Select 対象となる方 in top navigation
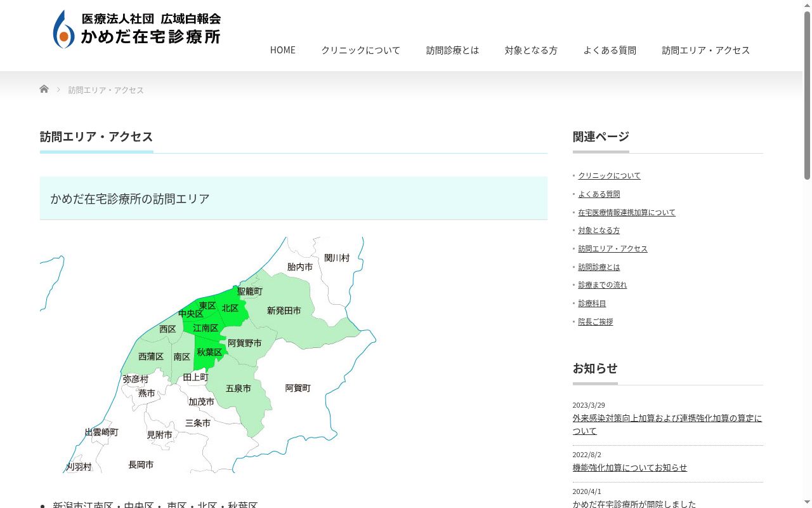Image resolution: width=812 pixels, height=508 pixels. pyautogui.click(x=532, y=50)
